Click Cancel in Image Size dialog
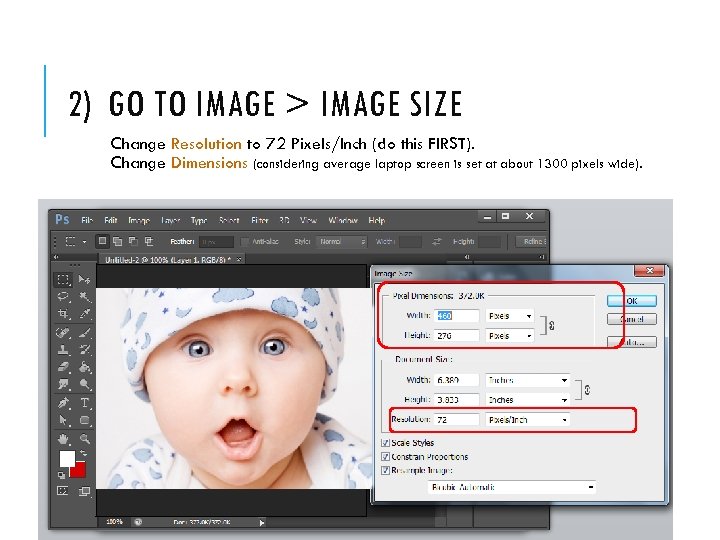This screenshot has height=540, width=720. click(632, 319)
